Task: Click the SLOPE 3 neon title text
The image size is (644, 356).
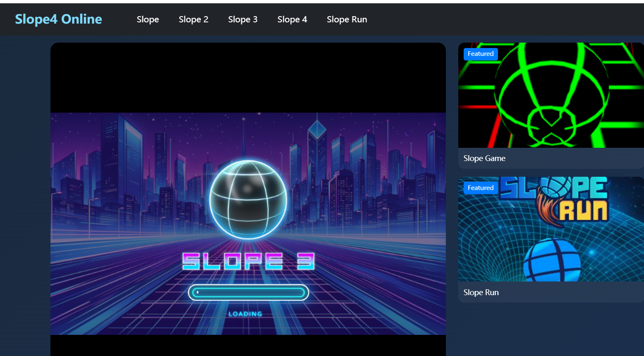Action: (248, 262)
